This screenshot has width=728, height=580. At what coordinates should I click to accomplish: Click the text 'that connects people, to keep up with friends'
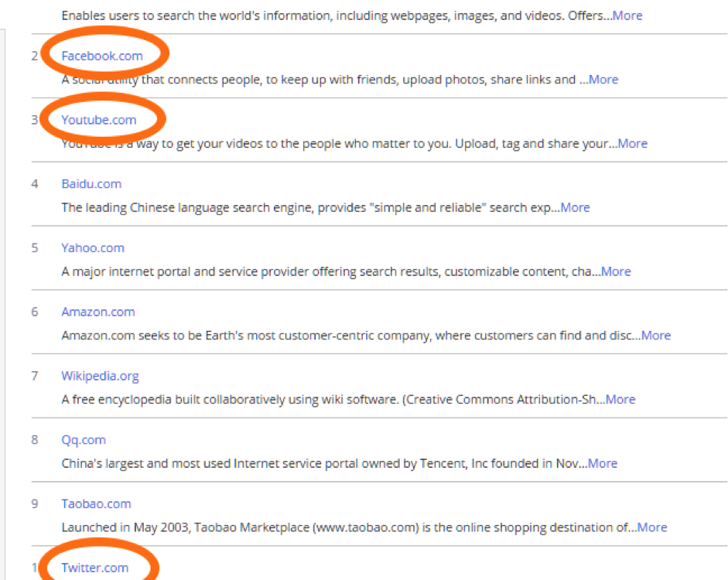[x=268, y=80]
